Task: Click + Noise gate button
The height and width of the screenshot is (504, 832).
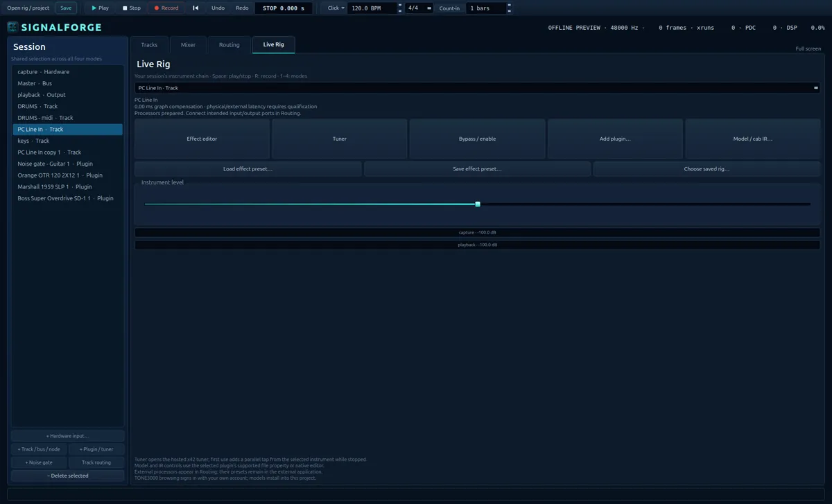Action: click(39, 462)
